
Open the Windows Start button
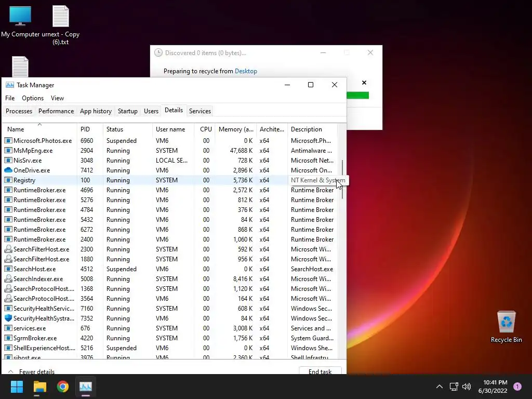pyautogui.click(x=17, y=387)
